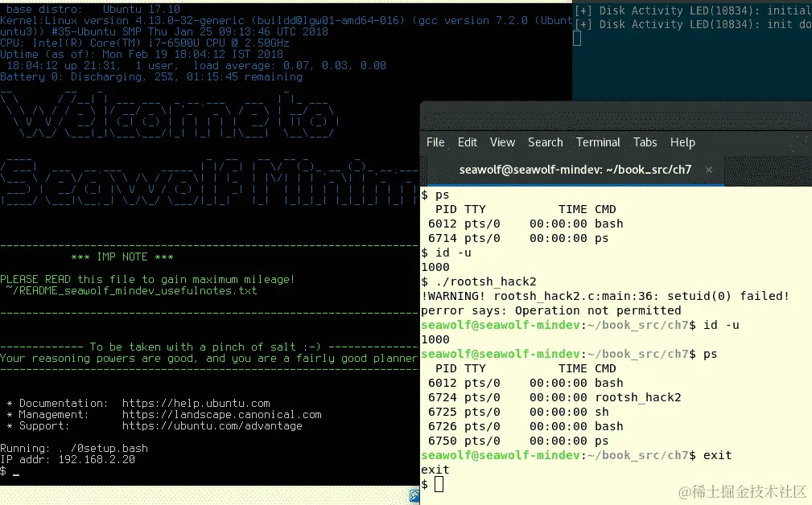Click the '6724 pts/0 rootsh_hack2' process row

coord(554,397)
